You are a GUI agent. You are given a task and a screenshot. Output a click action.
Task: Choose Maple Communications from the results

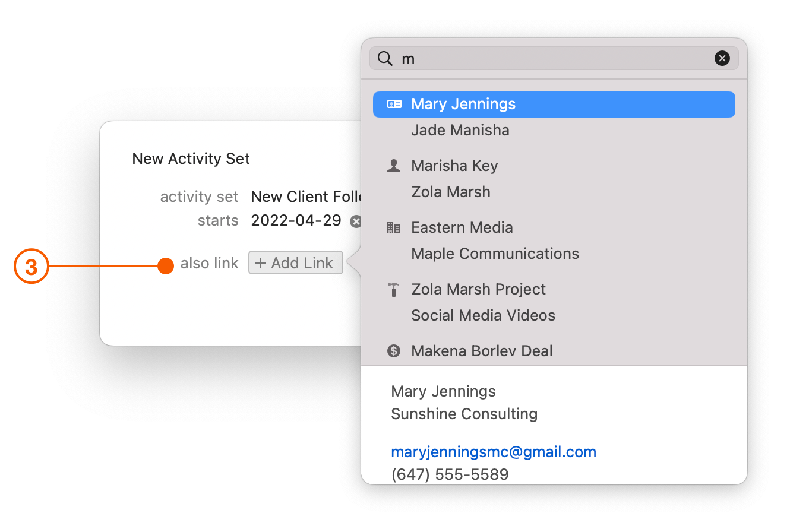tap(495, 254)
